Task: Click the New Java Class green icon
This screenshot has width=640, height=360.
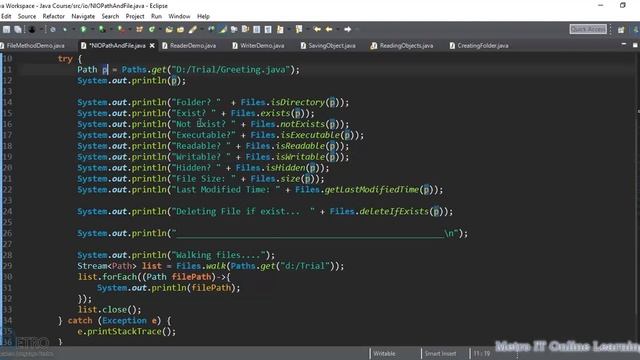Action: coord(151,29)
